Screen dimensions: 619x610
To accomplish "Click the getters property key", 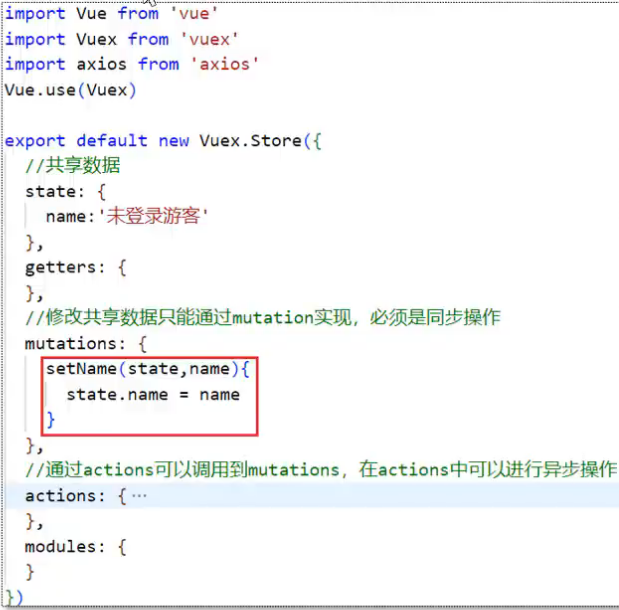I will click(x=60, y=267).
